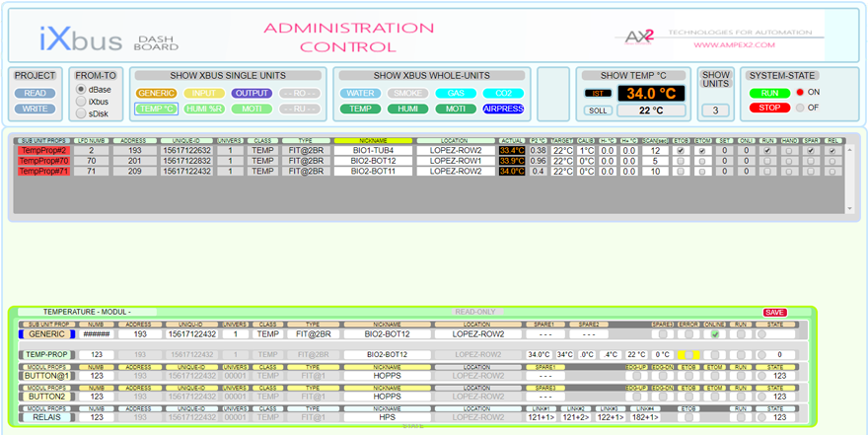Toggle ONLINE checkbox in GENERIC row
Screen dimensions: 868x435
tap(715, 333)
